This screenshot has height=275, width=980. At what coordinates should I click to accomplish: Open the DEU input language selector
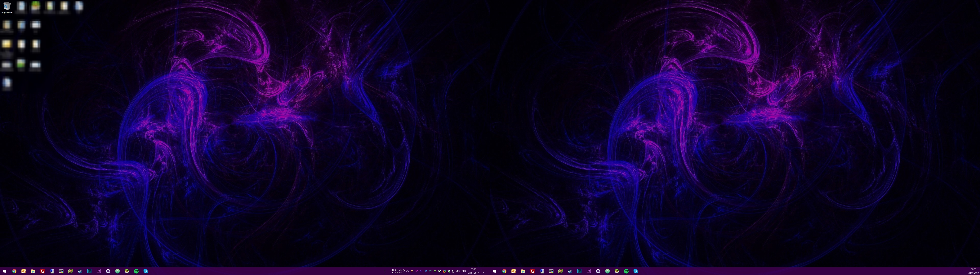pos(464,271)
